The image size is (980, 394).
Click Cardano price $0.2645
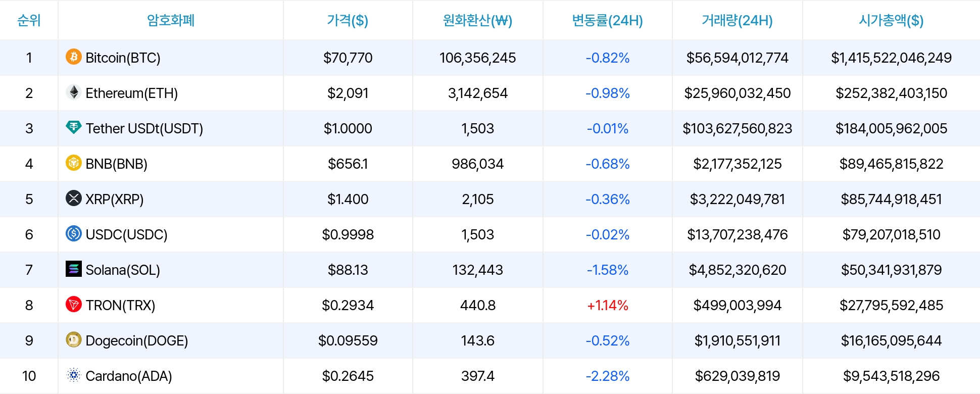pos(348,376)
